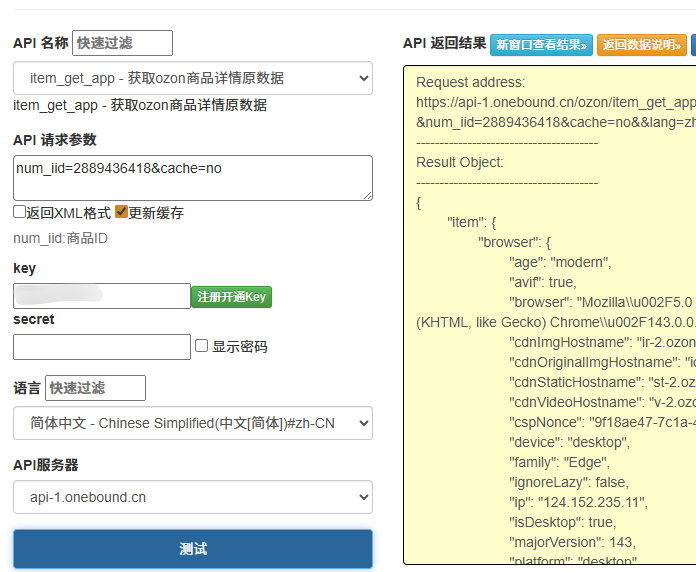This screenshot has height=572, width=696.
Task: Toggle the 显示密码 checkbox
Action: (x=202, y=346)
